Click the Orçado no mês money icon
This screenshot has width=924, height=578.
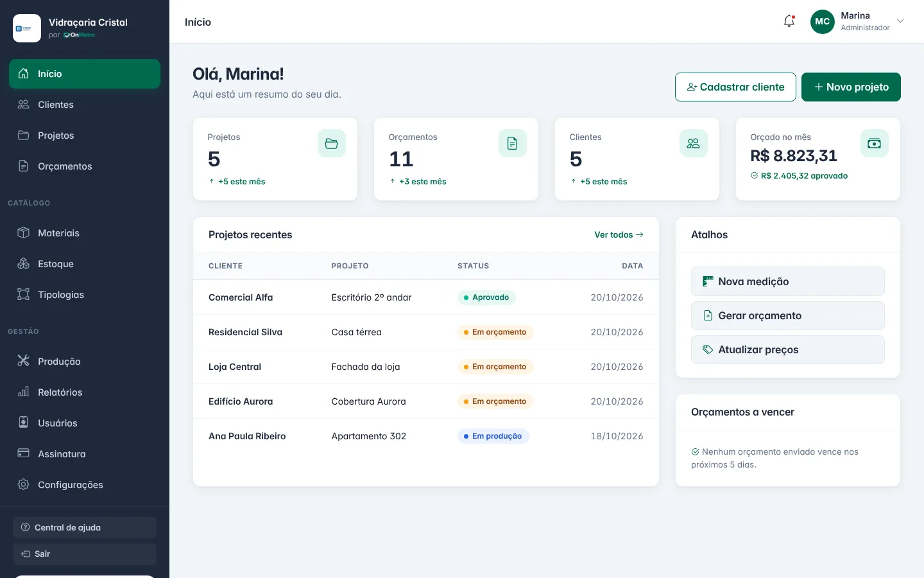(875, 143)
